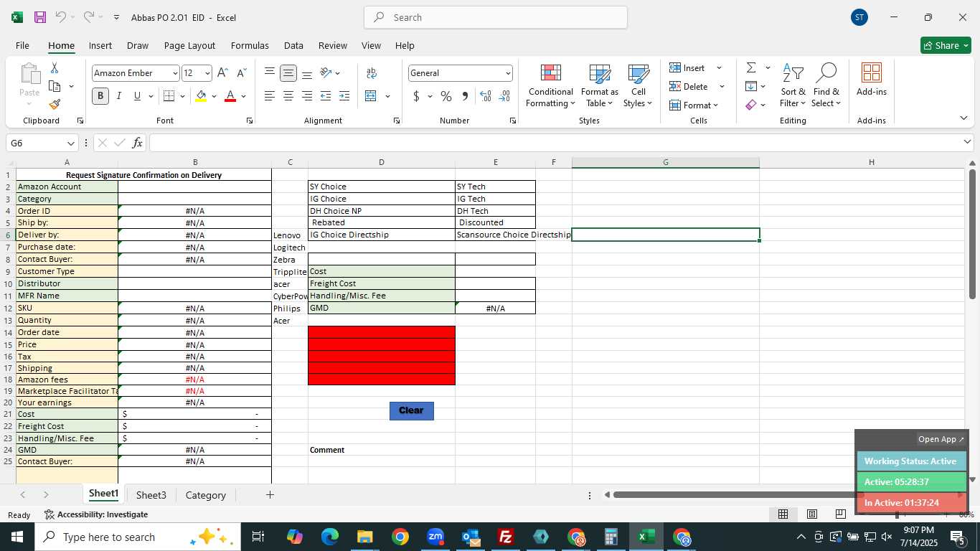980x551 pixels.
Task: Switch to the Sheet3 worksheet tab
Action: [151, 495]
